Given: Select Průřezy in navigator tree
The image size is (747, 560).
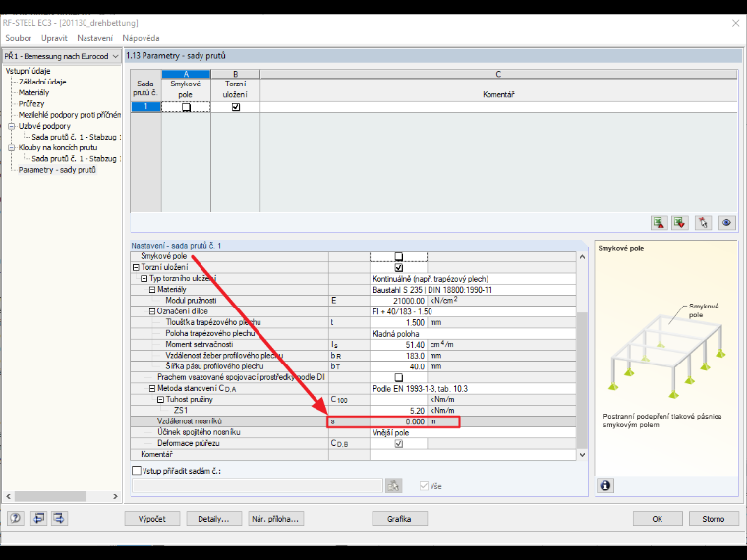Looking at the screenshot, I should click(x=31, y=104).
